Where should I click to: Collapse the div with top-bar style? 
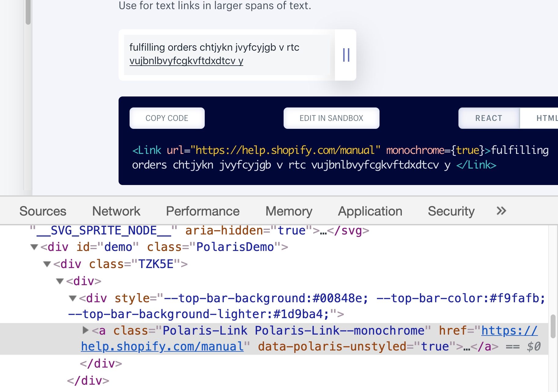(73, 298)
